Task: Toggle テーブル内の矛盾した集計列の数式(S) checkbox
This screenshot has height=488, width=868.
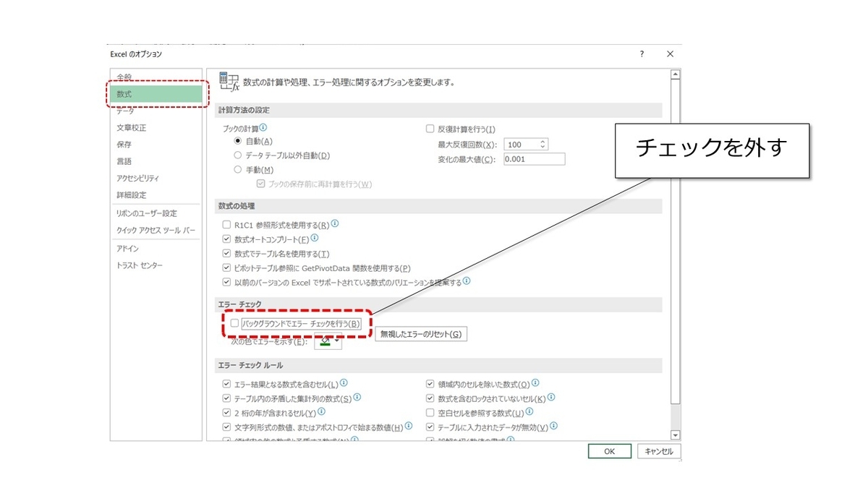Action: 227,398
